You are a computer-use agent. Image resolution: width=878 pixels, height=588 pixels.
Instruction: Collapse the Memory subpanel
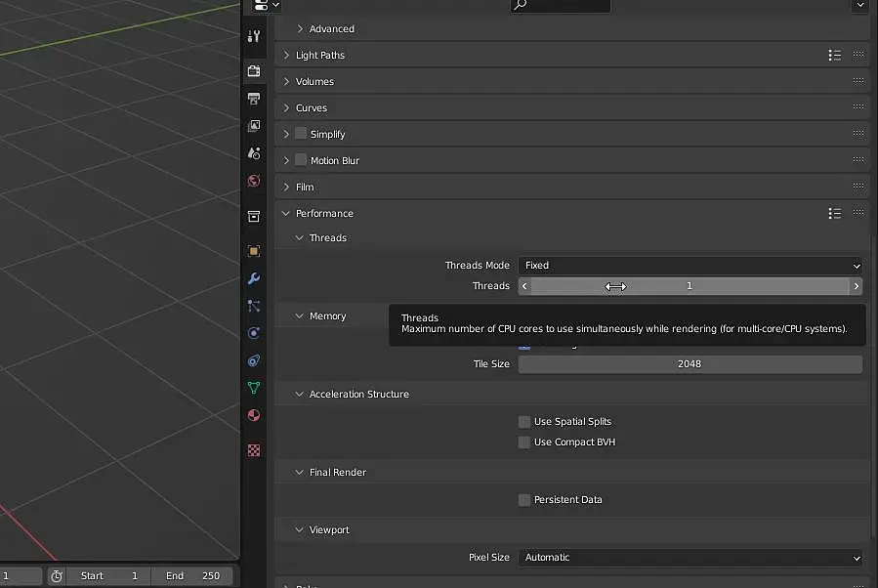click(300, 315)
